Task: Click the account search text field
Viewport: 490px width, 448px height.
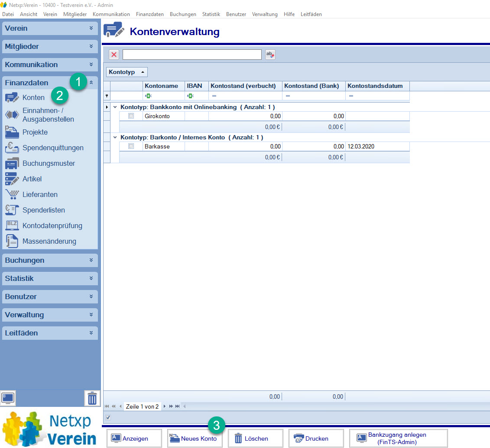Action: coord(192,55)
